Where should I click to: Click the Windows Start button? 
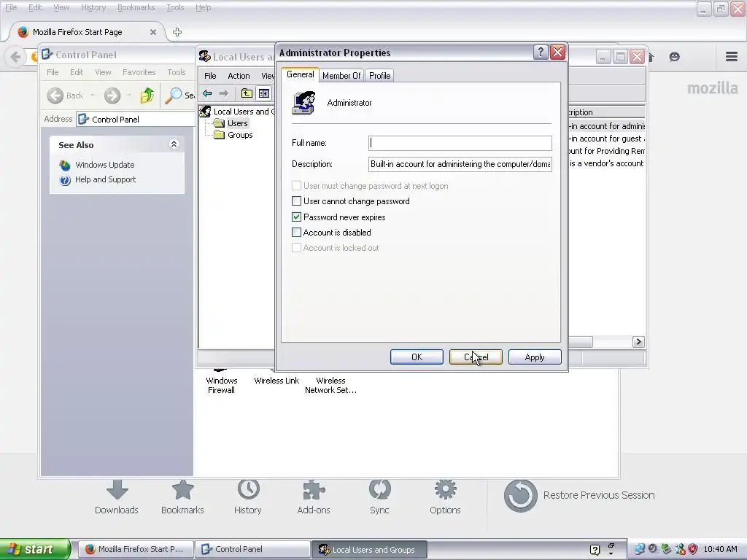click(35, 549)
